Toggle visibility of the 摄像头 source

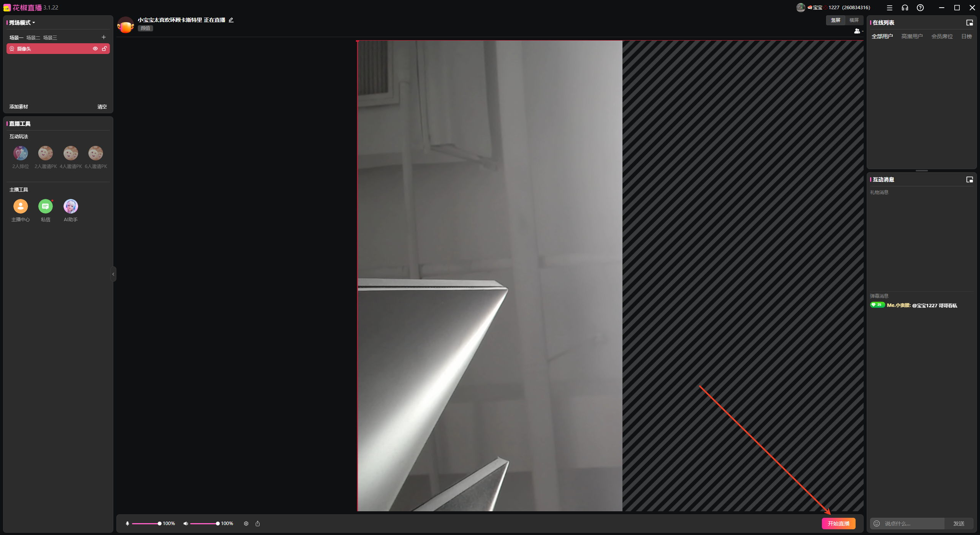[x=95, y=49]
